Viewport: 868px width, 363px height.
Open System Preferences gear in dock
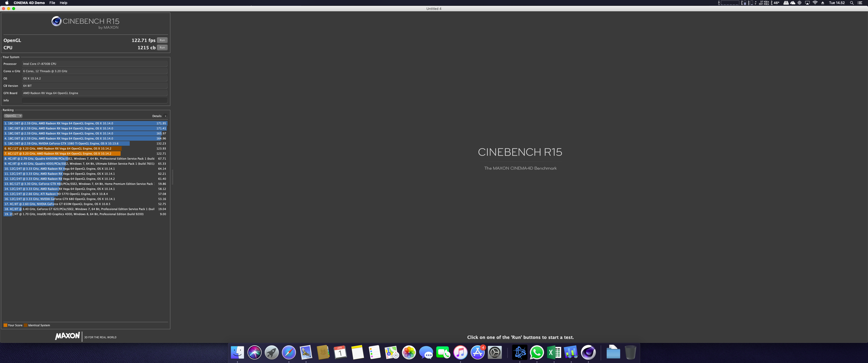pos(495,353)
